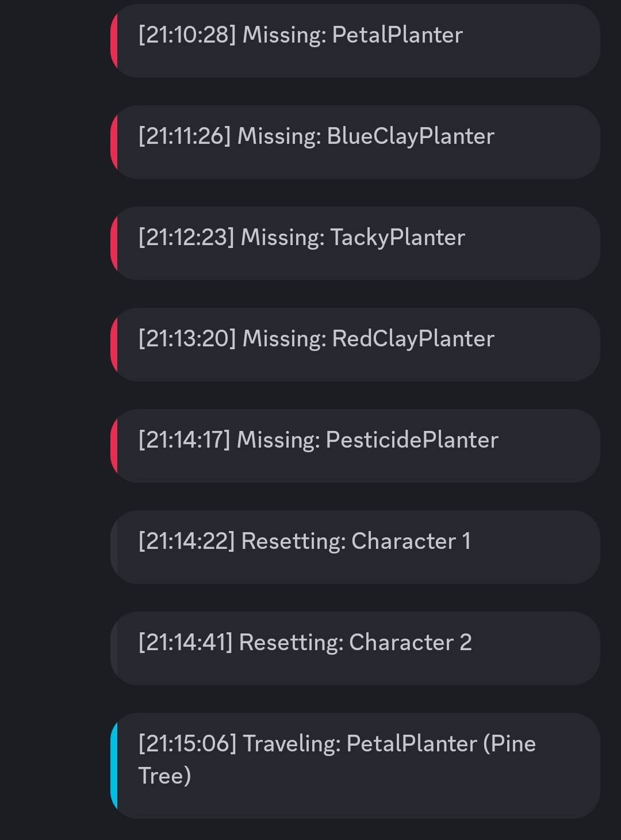Select the Resetting: Character 1 message
Viewport: 621px width, 840px height.
356,547
